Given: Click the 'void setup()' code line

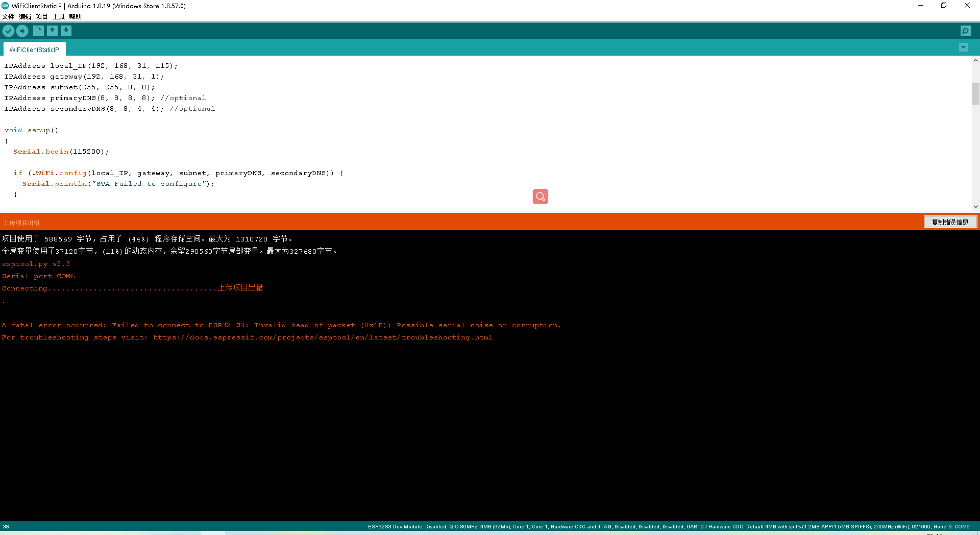Looking at the screenshot, I should pyautogui.click(x=31, y=130).
